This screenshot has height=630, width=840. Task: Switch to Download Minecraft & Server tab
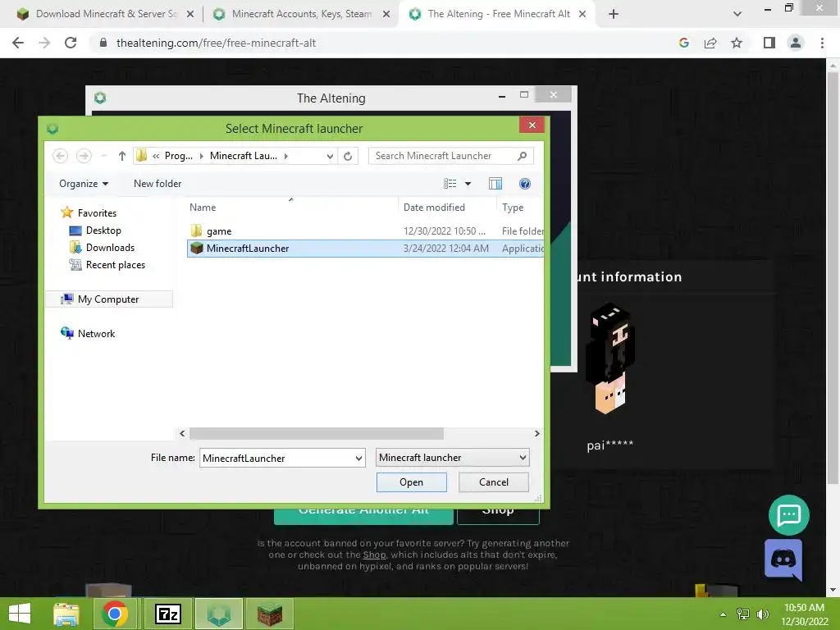pos(106,14)
